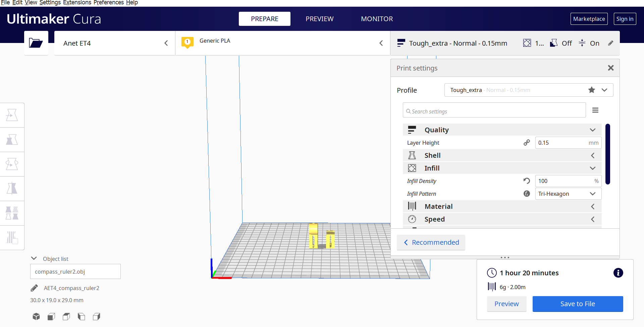The image size is (644, 327).
Task: Activate the Support Blocker tool
Action: (12, 237)
